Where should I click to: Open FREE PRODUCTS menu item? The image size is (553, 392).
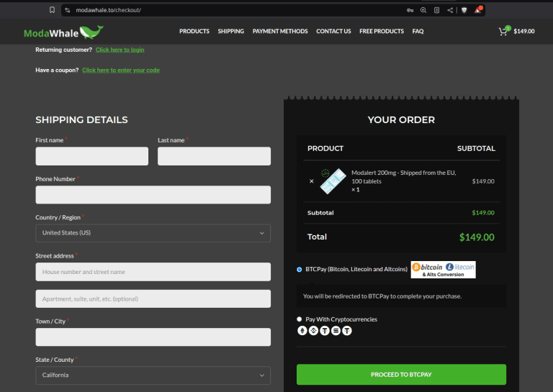click(382, 32)
